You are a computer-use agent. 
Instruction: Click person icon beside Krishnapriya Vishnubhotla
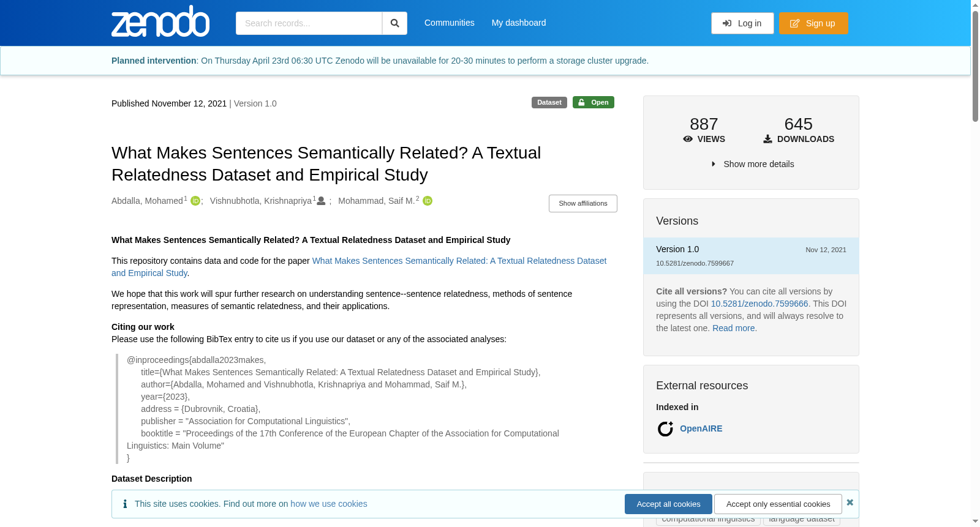321,201
